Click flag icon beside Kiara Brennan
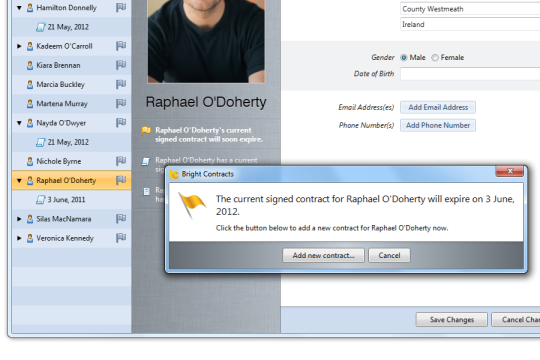This screenshot has width=540, height=360. (121, 65)
